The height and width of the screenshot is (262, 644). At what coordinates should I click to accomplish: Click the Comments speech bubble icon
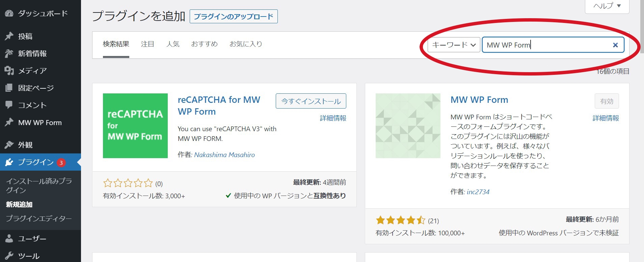pyautogui.click(x=9, y=105)
